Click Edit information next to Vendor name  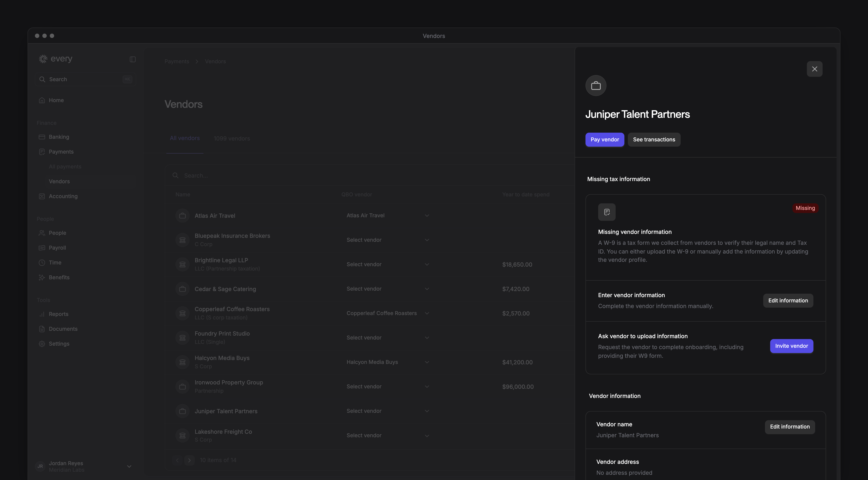pos(789,427)
